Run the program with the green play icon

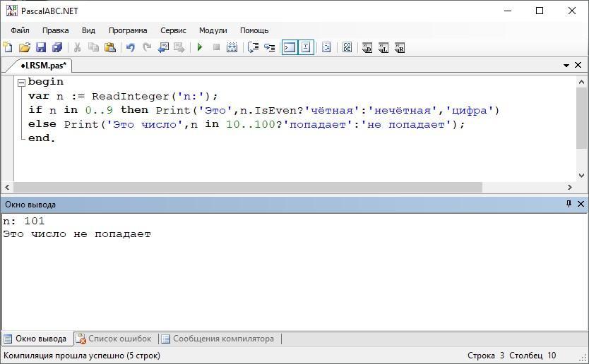coord(200,48)
